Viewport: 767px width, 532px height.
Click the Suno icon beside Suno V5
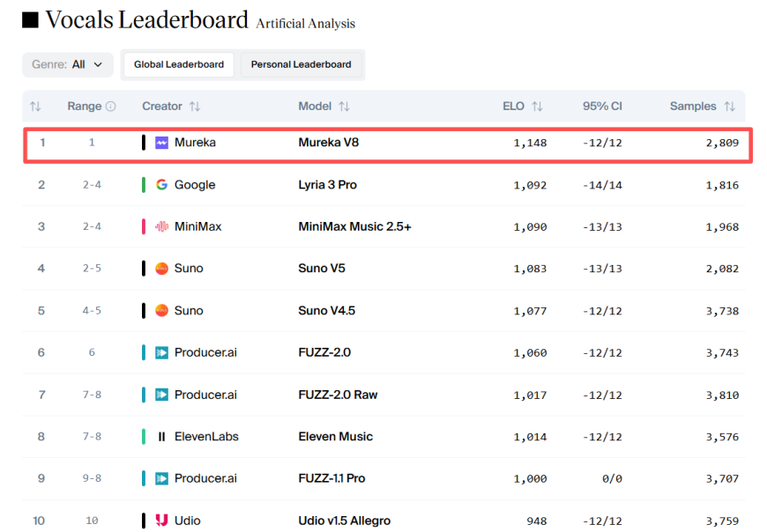click(x=161, y=269)
